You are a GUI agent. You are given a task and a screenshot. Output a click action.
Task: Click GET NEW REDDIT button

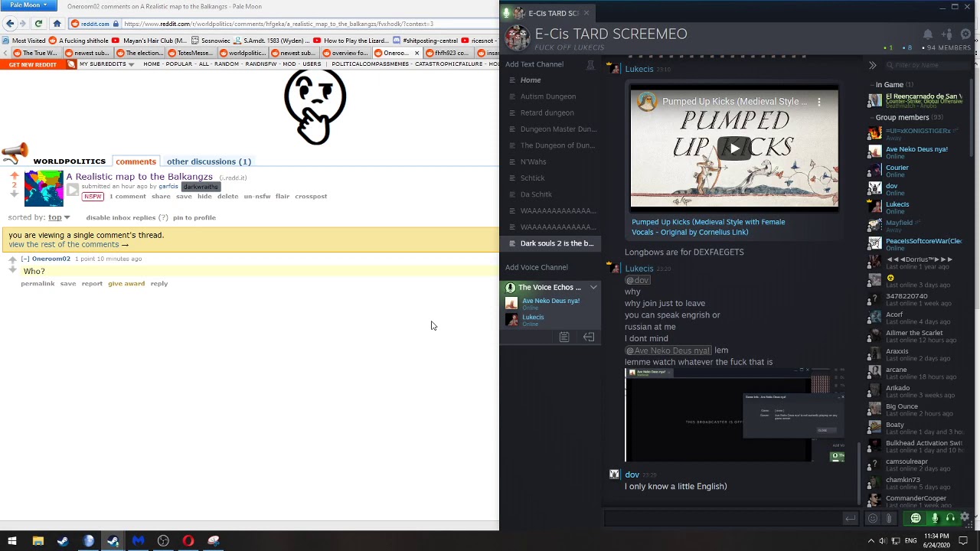tap(33, 64)
